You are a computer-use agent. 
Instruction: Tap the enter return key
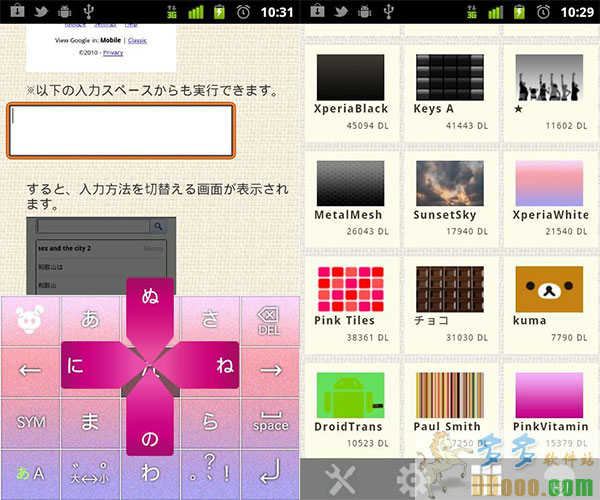270,474
